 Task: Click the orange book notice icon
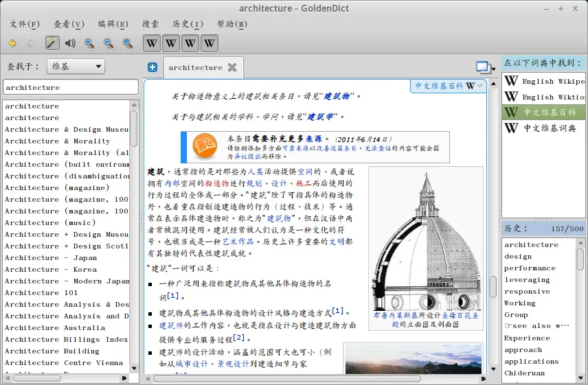(205, 146)
